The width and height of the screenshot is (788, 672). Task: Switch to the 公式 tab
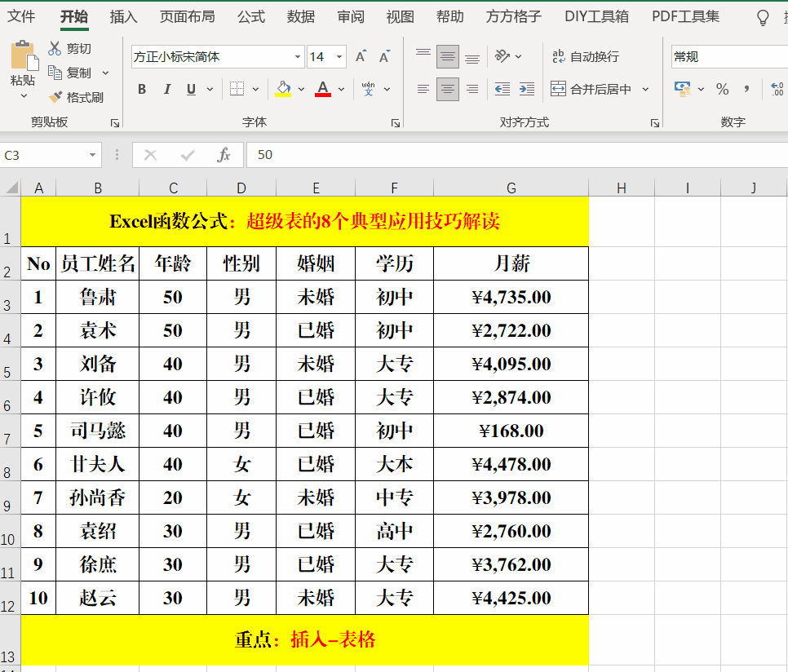pyautogui.click(x=250, y=16)
